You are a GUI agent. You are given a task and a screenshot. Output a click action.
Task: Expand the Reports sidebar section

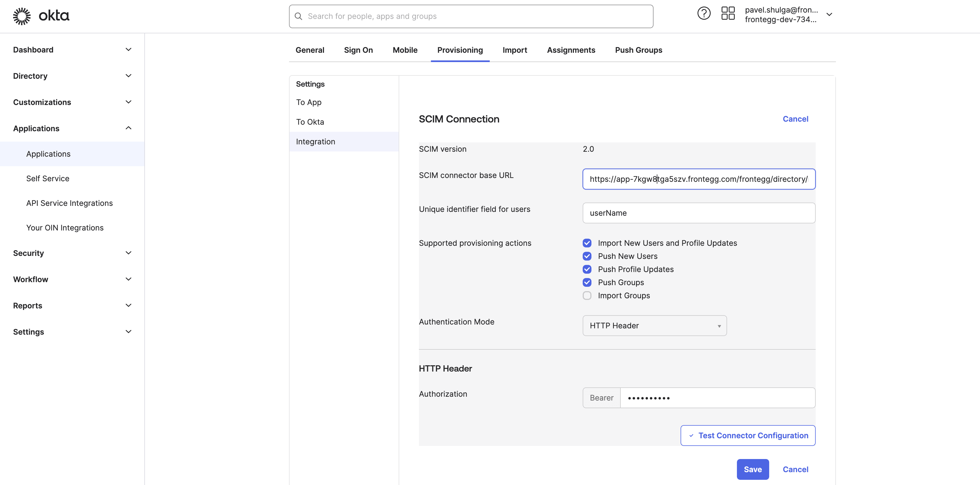72,306
